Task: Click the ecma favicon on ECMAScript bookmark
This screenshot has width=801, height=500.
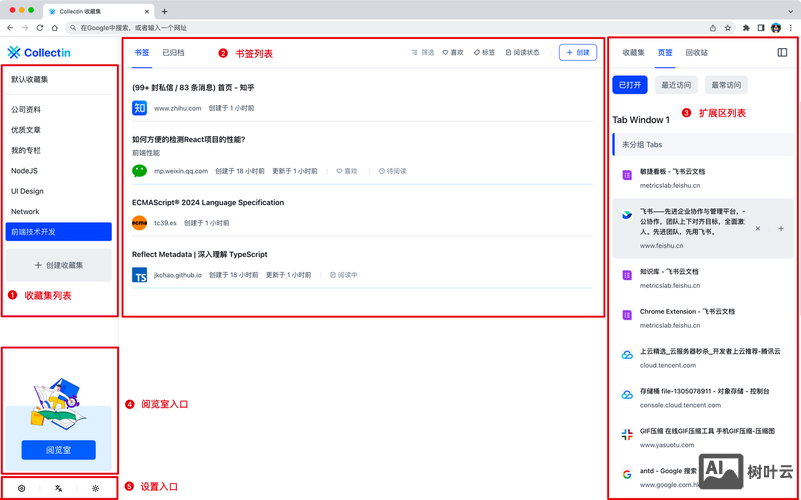Action: coord(139,223)
